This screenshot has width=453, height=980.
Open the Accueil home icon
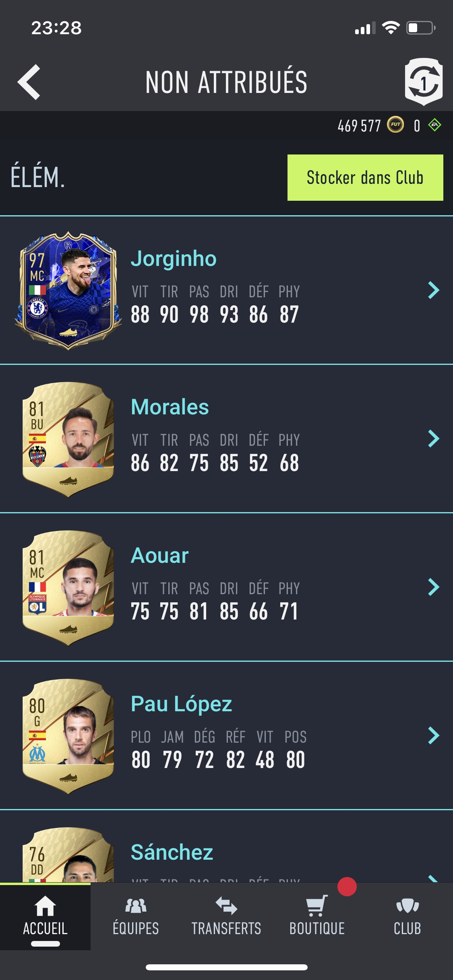(45, 906)
